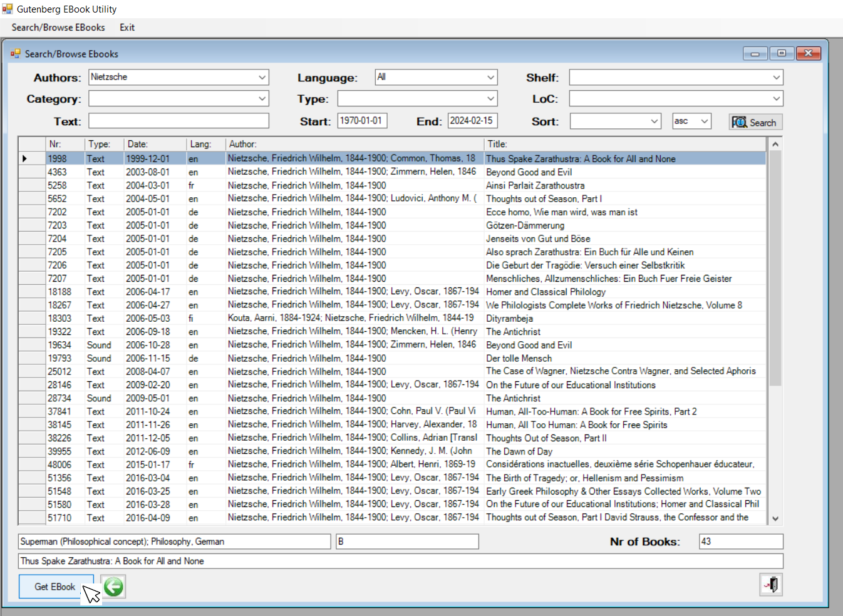Close the Search/Browse Ebooks child window

tap(808, 54)
